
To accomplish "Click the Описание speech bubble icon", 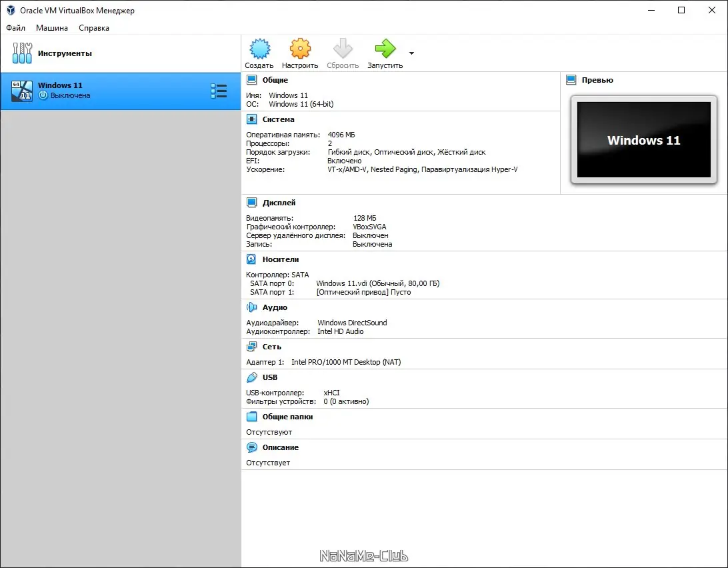I will point(251,447).
